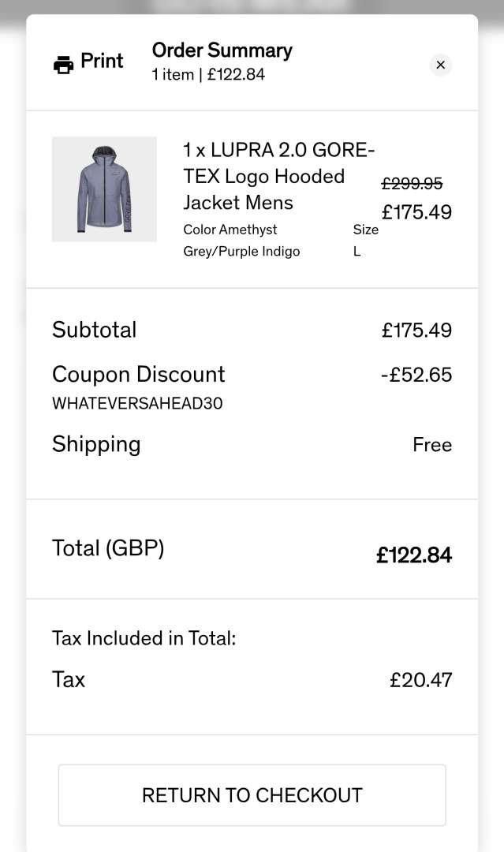Click the printer icon

[x=63, y=65]
